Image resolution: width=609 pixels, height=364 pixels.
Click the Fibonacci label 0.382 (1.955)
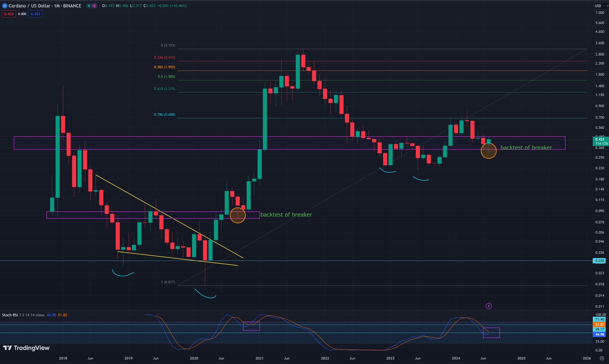[164, 67]
